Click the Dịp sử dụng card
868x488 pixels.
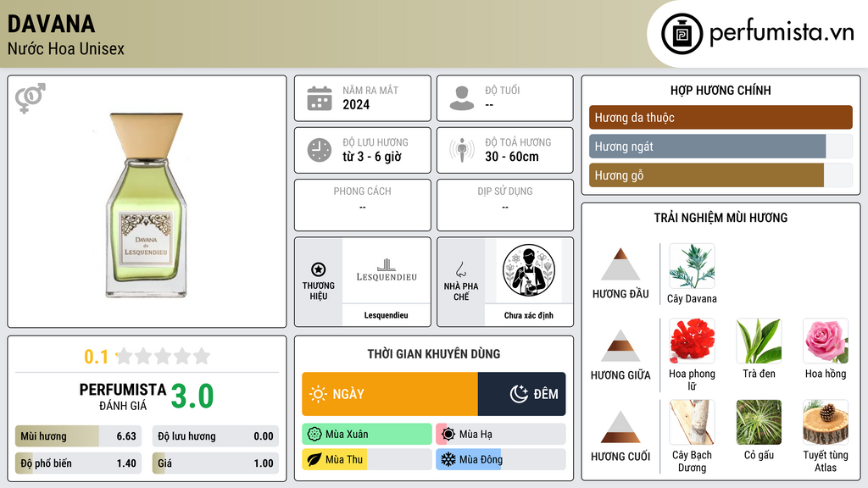(505, 205)
